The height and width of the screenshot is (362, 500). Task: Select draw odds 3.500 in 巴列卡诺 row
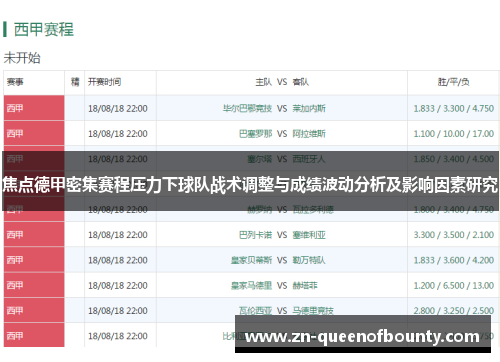tap(453, 235)
